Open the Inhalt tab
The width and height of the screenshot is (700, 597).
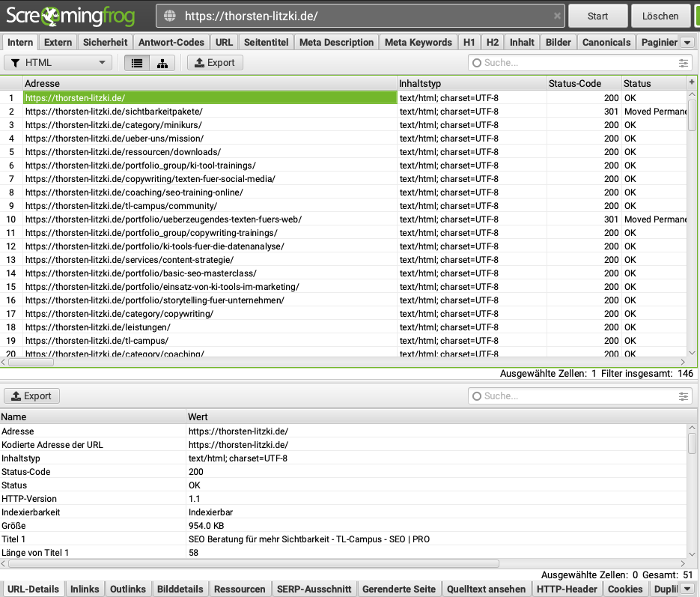[522, 43]
